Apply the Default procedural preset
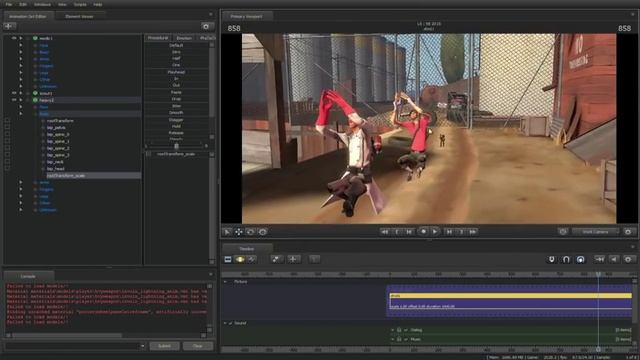This screenshot has width=640, height=360. [x=176, y=45]
